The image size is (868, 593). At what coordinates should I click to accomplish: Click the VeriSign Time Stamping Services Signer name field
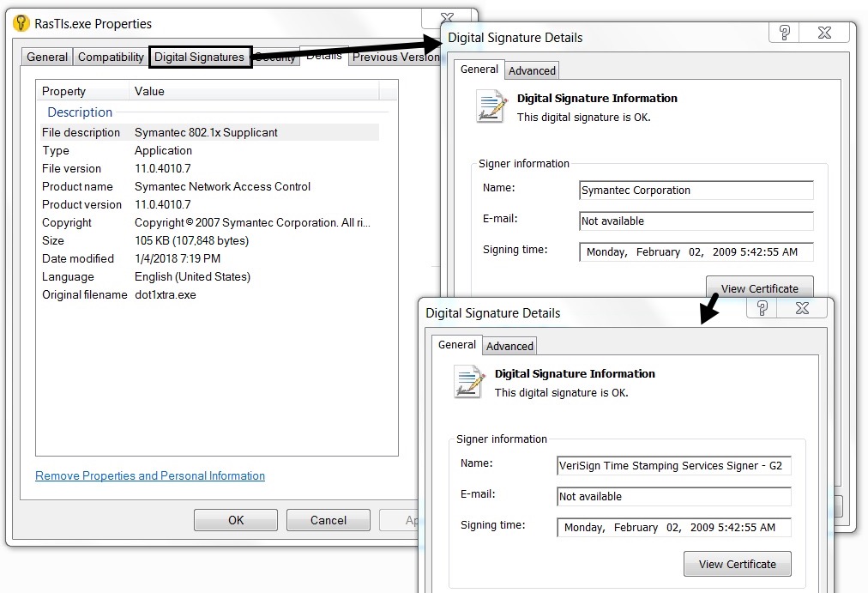click(674, 466)
